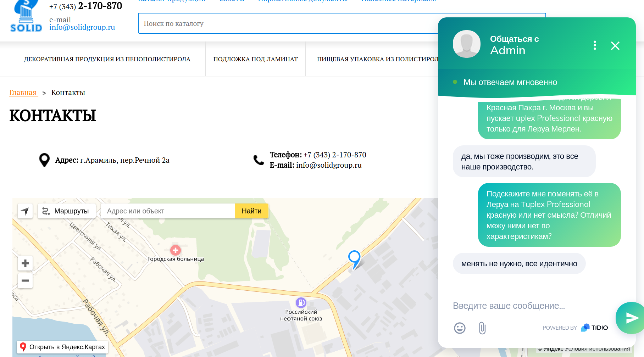Send the chat message with arrow button
The image size is (644, 357).
pos(631,318)
